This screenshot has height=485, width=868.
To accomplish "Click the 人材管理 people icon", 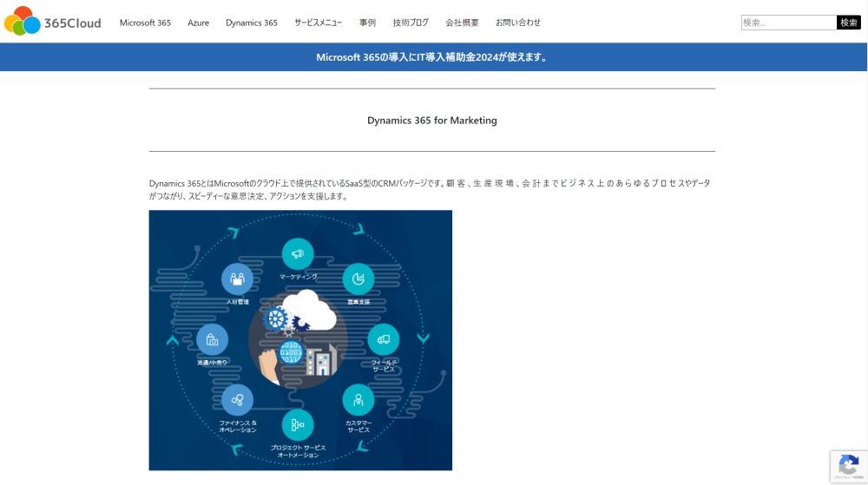I will click(x=238, y=279).
